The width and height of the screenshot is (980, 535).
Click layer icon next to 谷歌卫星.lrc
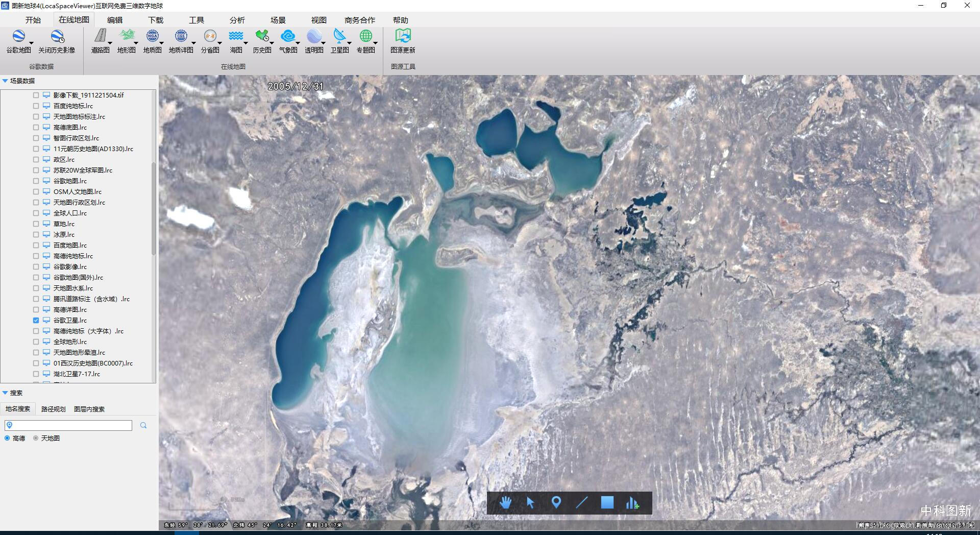[x=46, y=320]
